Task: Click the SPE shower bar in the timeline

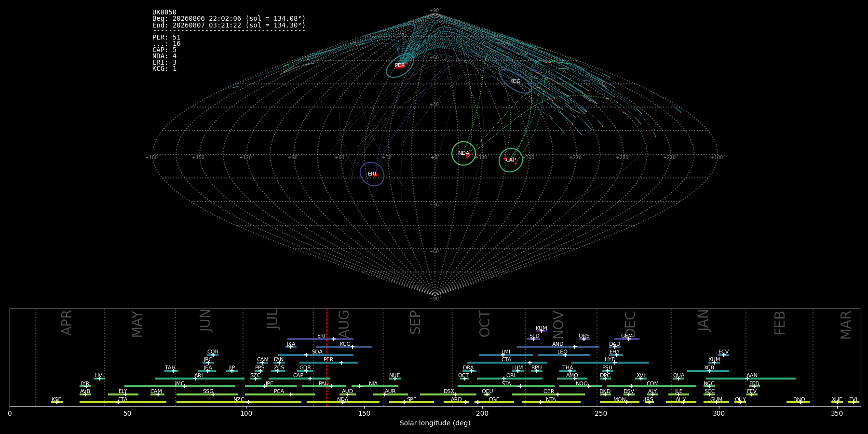Action: click(x=411, y=402)
